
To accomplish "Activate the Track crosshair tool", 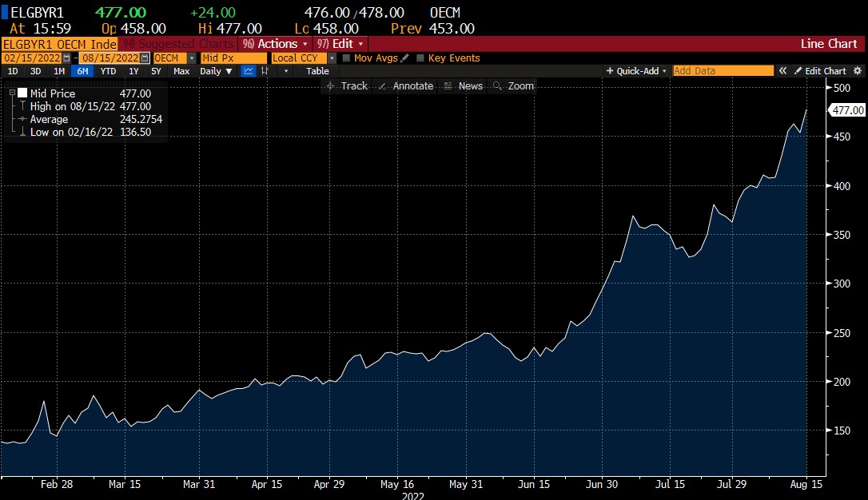I will (347, 86).
